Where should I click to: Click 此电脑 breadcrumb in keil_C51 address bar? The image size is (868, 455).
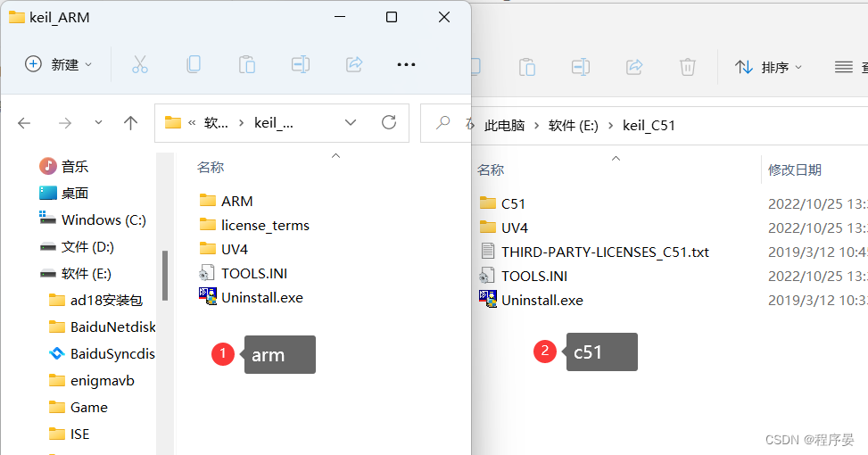[x=504, y=126]
